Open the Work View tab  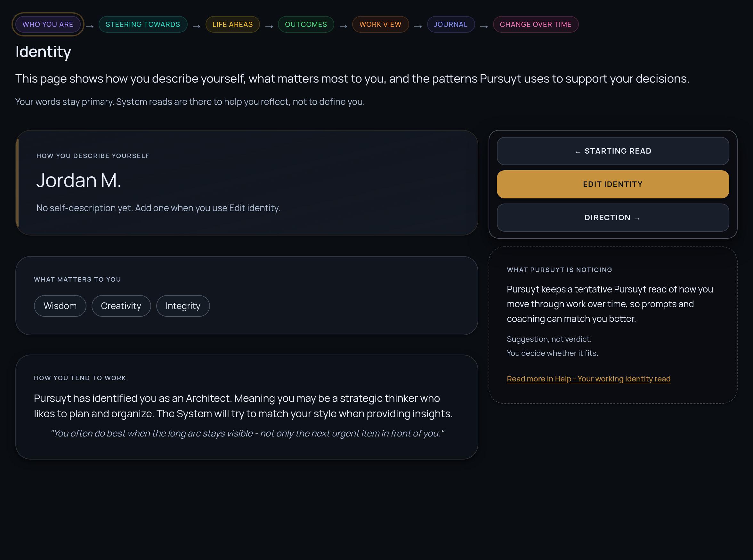click(x=380, y=24)
